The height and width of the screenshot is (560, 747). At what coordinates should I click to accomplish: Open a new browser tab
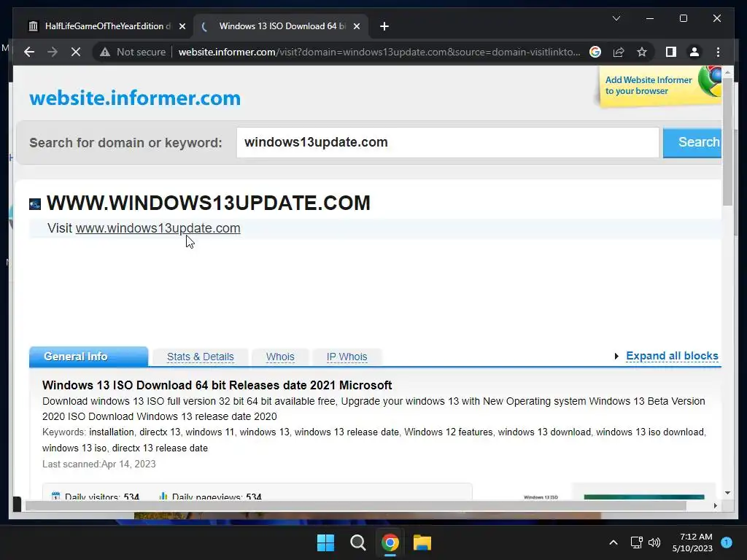(x=384, y=27)
